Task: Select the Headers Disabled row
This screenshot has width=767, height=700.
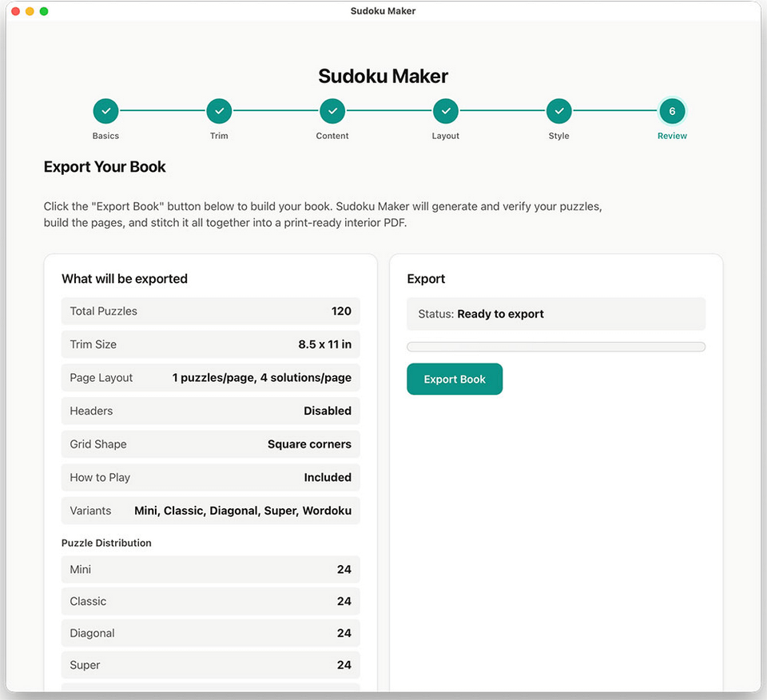Action: tap(210, 411)
